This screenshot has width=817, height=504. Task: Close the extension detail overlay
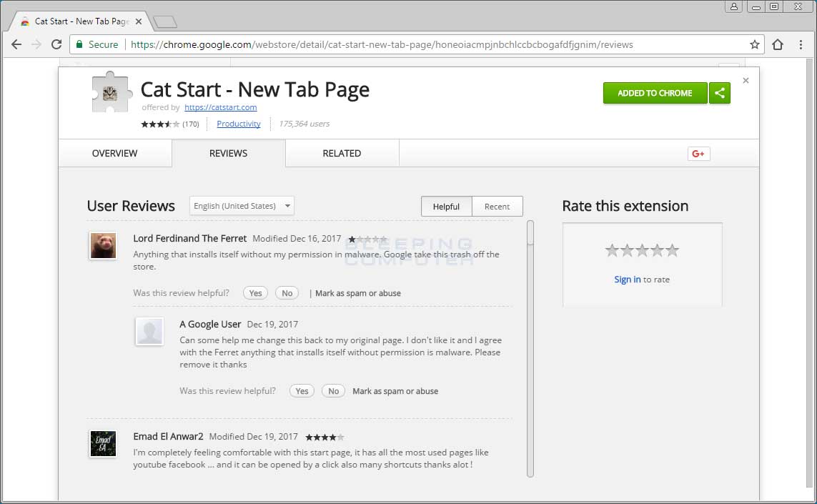click(x=746, y=80)
